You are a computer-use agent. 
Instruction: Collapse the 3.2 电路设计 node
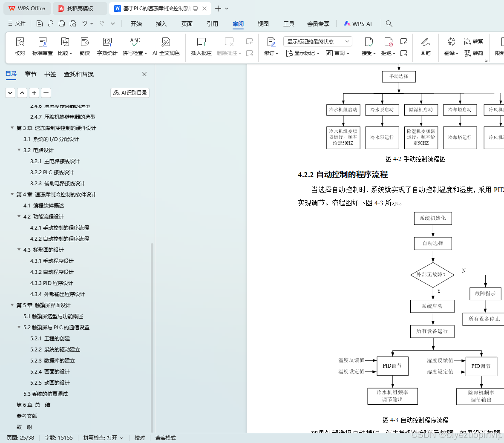[x=19, y=150]
